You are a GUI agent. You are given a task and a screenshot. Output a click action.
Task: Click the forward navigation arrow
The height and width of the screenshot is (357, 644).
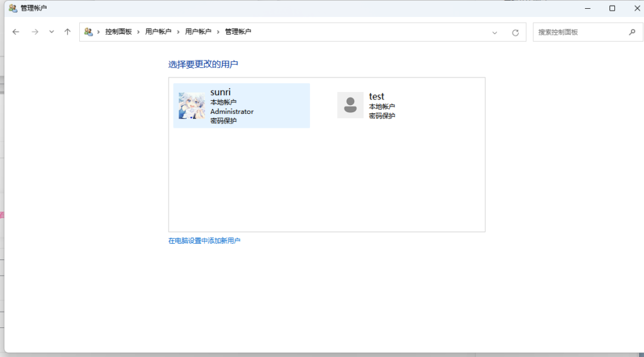click(x=35, y=32)
